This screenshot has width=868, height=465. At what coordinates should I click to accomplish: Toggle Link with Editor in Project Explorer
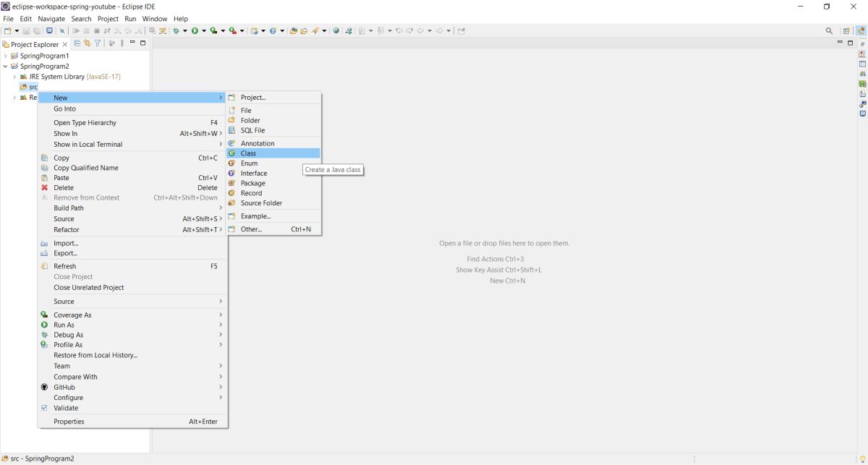coord(88,43)
